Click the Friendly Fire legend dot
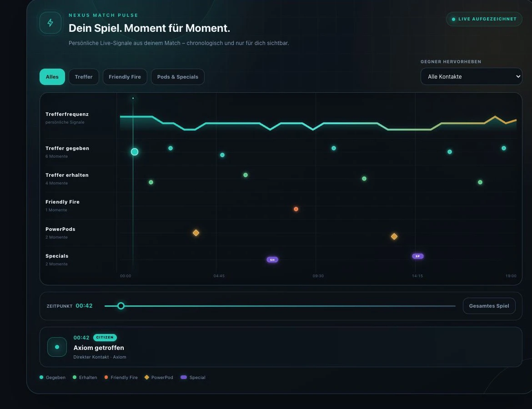The width and height of the screenshot is (532, 409). point(106,377)
